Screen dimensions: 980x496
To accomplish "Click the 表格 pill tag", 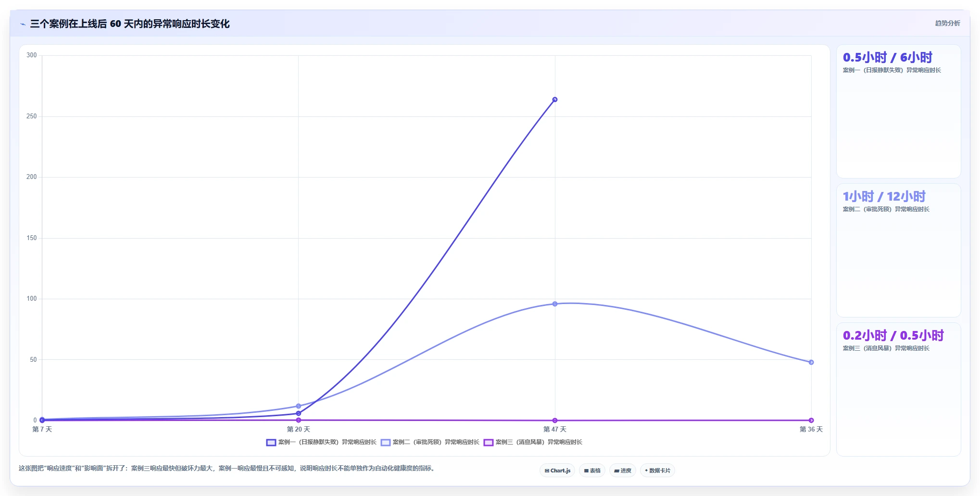I will click(x=592, y=471).
